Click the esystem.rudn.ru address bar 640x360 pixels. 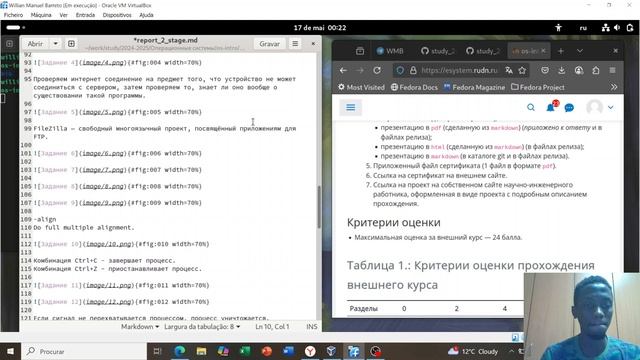460,70
